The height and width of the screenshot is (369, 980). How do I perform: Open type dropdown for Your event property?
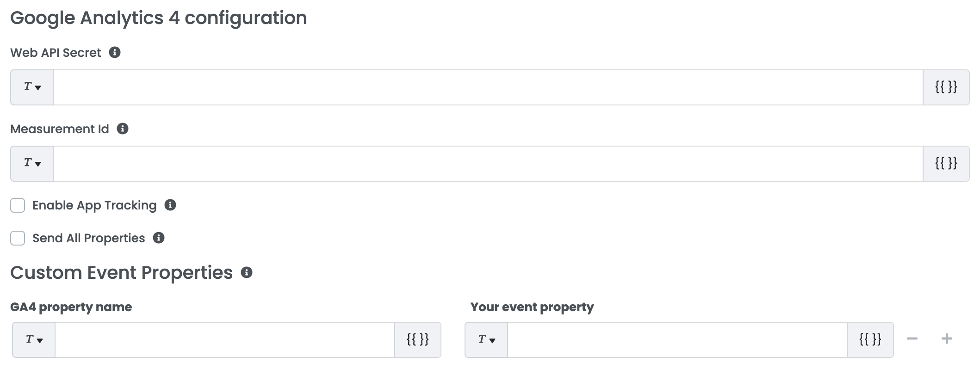(x=487, y=340)
